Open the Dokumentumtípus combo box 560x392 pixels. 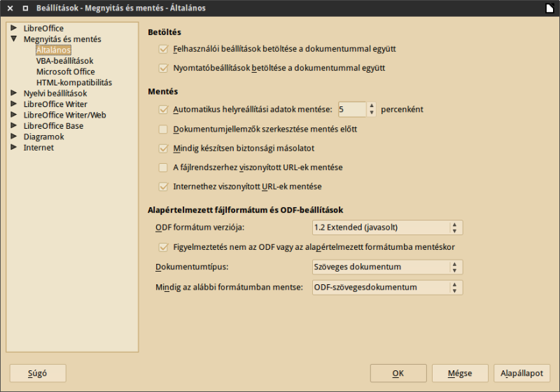454,267
